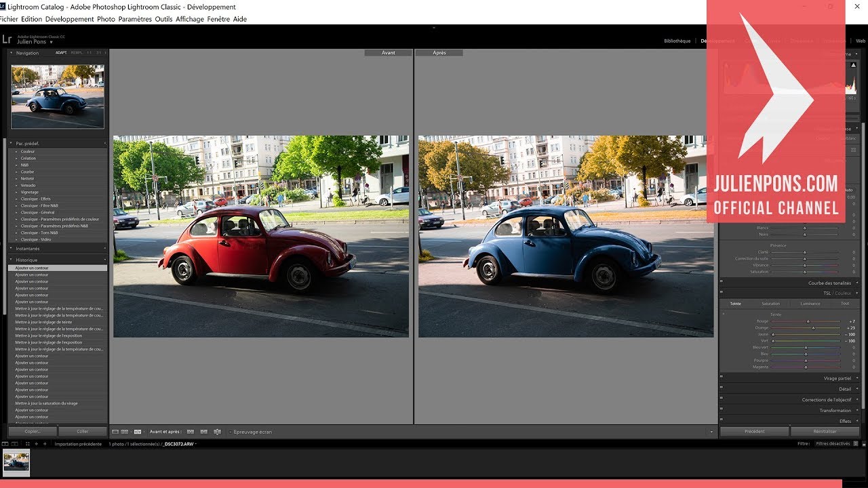This screenshot has width=868, height=488.
Task: Expand the Couleur preset group
Action: pyautogui.click(x=16, y=151)
